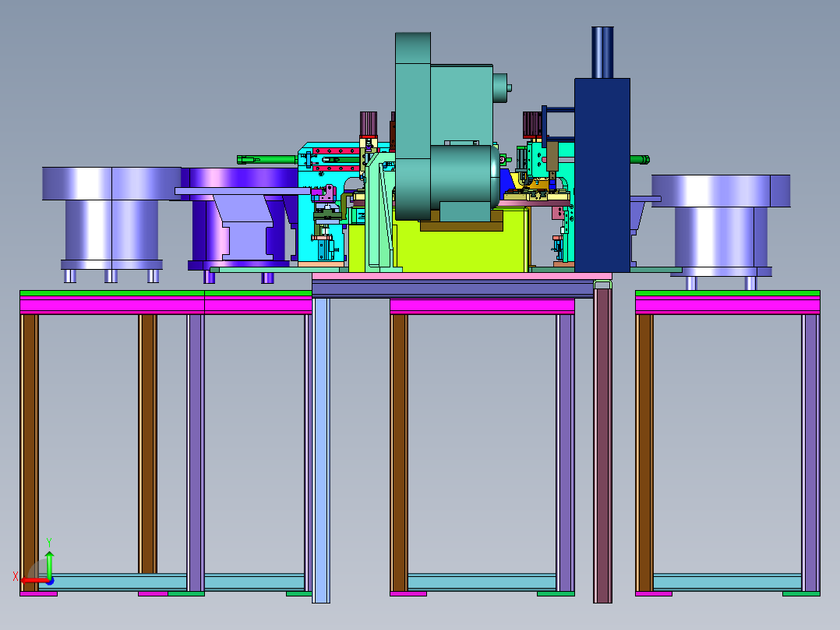
Task: Select the teal cylindrical motor body
Action: (464, 177)
